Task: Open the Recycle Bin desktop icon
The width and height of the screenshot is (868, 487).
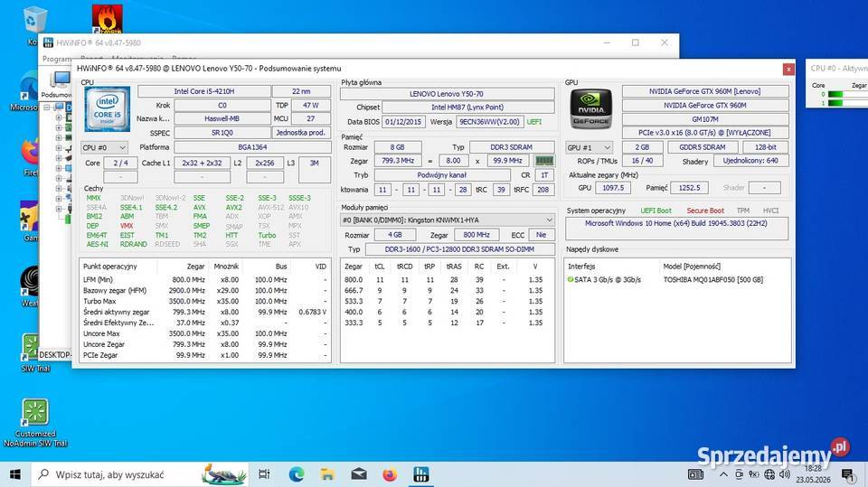Action: coord(34,20)
